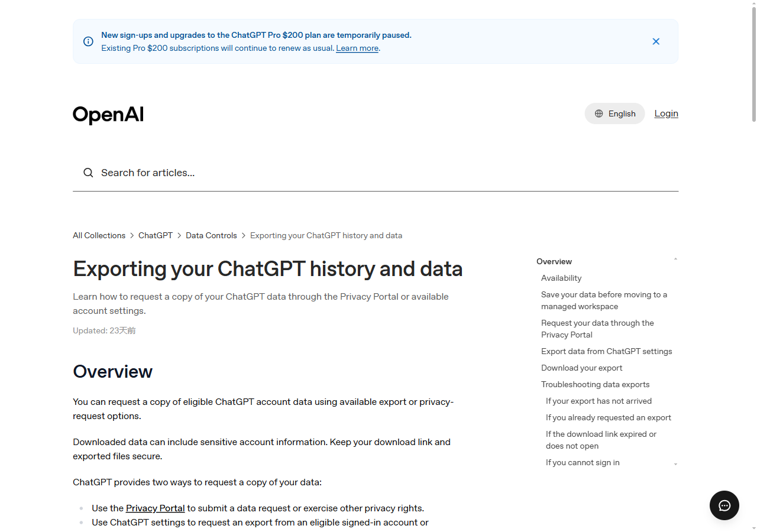The image size is (757, 532).
Task: Select Troubleshooting data exports in contents
Action: (x=595, y=384)
